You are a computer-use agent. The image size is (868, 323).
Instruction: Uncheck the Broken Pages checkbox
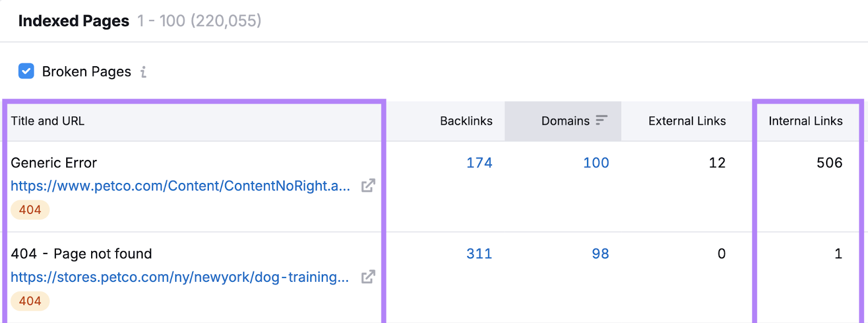point(26,71)
